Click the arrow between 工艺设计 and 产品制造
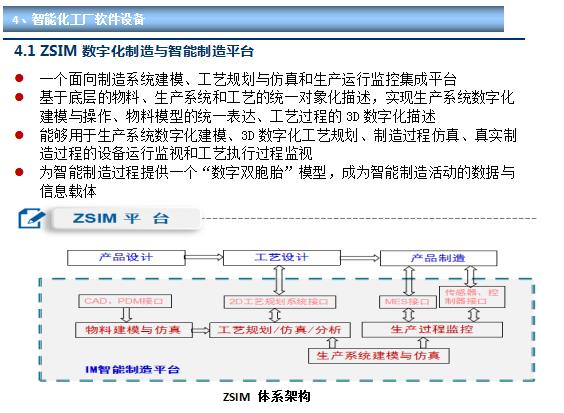 point(360,258)
